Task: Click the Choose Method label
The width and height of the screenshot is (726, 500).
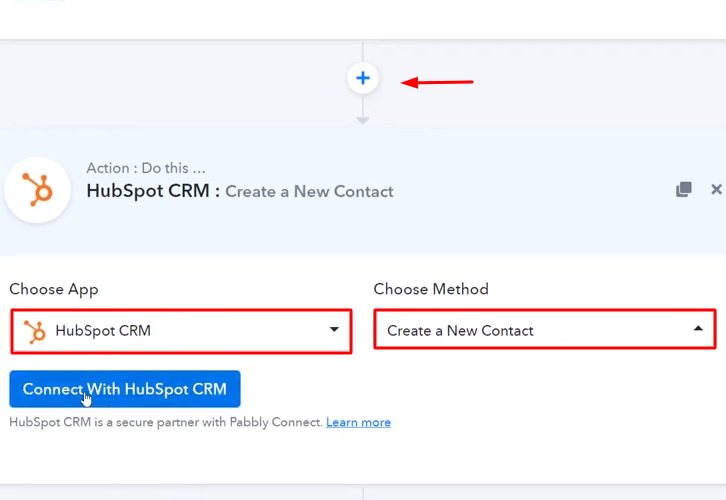Action: point(431,289)
